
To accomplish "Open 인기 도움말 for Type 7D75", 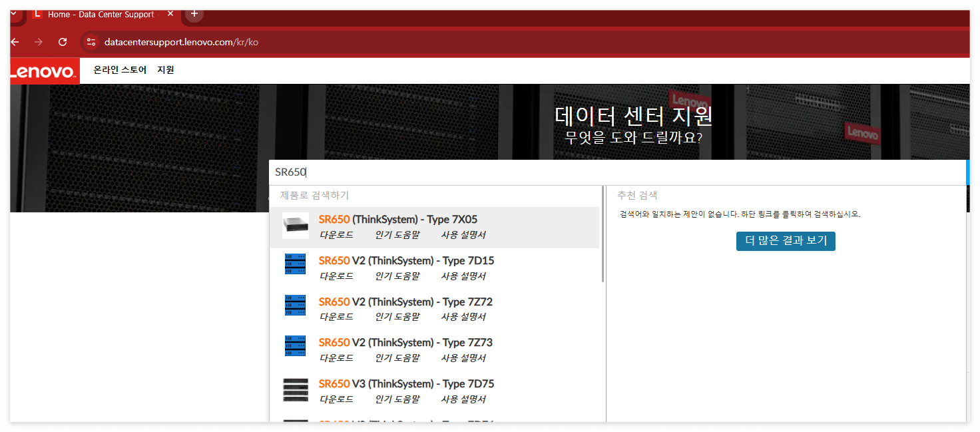I will (397, 399).
